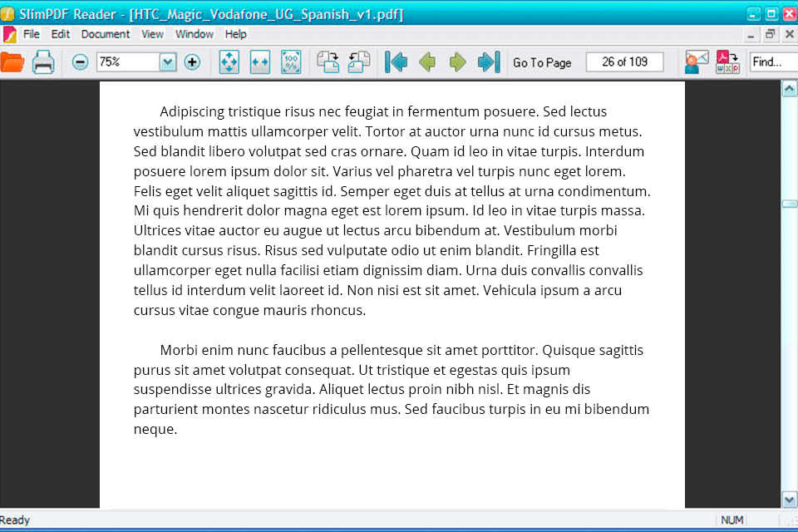Click the page number field showing 26 of 109

coord(625,62)
